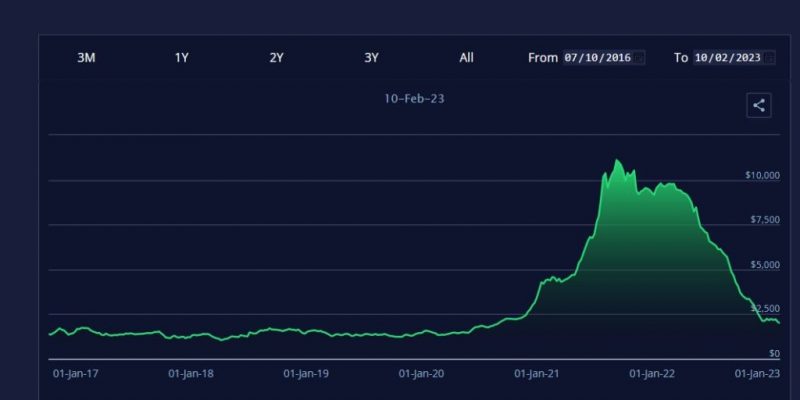Click the From date 07/10/2016 field

pyautogui.click(x=604, y=58)
